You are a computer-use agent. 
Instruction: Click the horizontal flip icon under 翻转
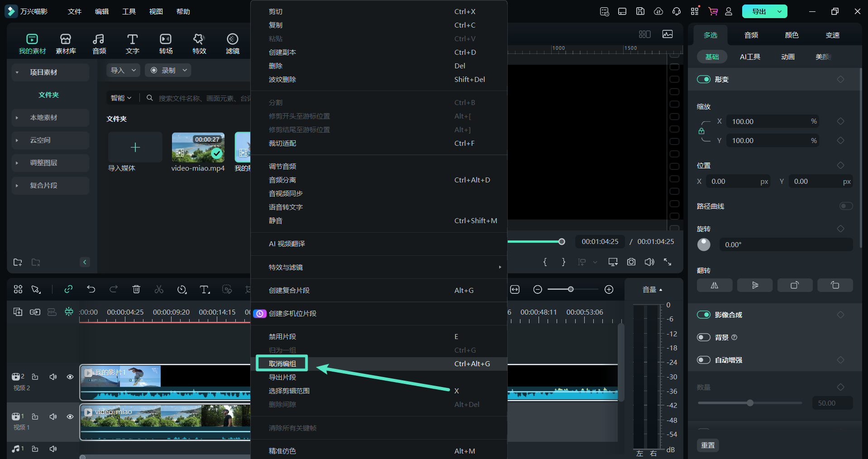coord(714,285)
